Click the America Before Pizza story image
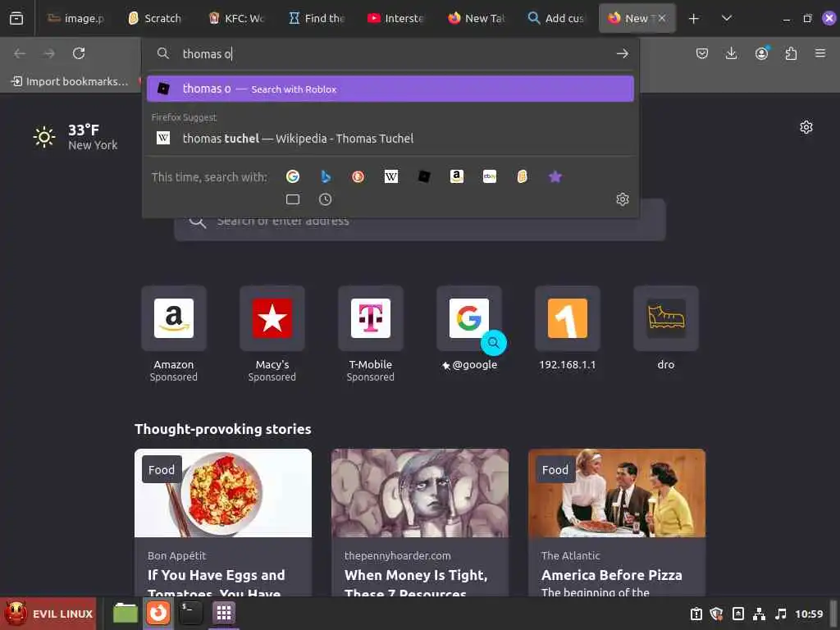Image resolution: width=840 pixels, height=630 pixels. pyautogui.click(x=617, y=493)
